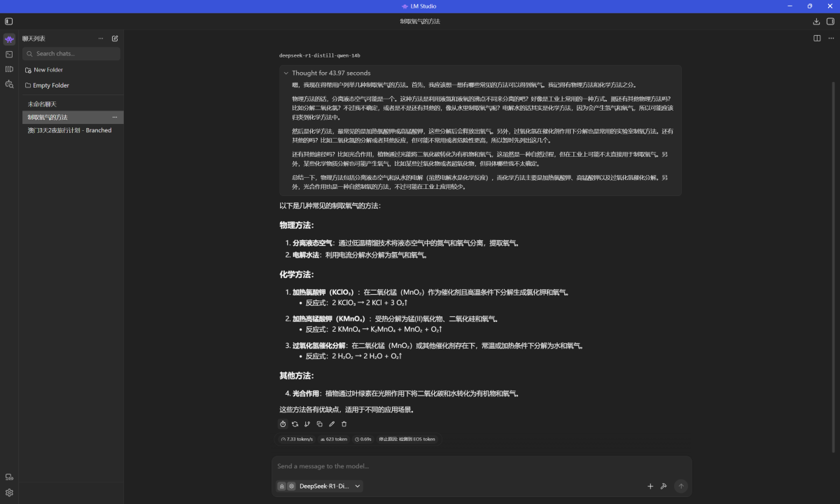This screenshot has height=504, width=840.
Task: Click the top bar icon beside the download icon
Action: click(831, 22)
